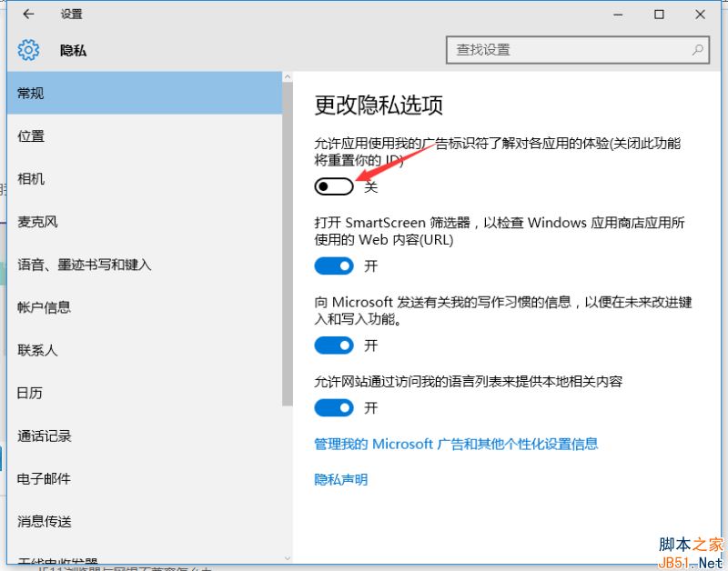Click the search magnifier icon
This screenshot has height=571, width=728.
pos(697,50)
